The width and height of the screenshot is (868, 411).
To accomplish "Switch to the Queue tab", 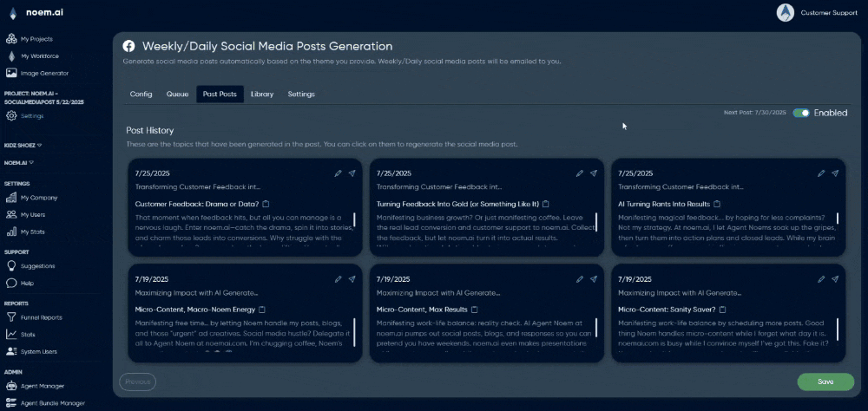I will [178, 94].
